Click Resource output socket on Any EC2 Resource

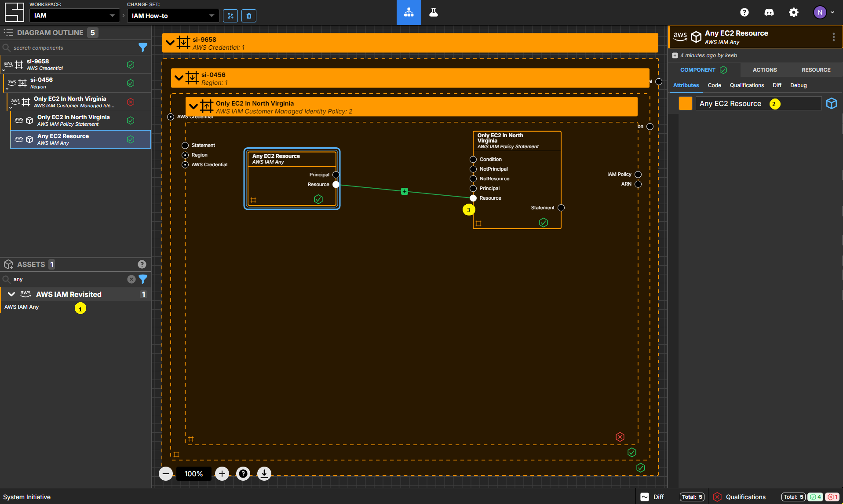[336, 185]
